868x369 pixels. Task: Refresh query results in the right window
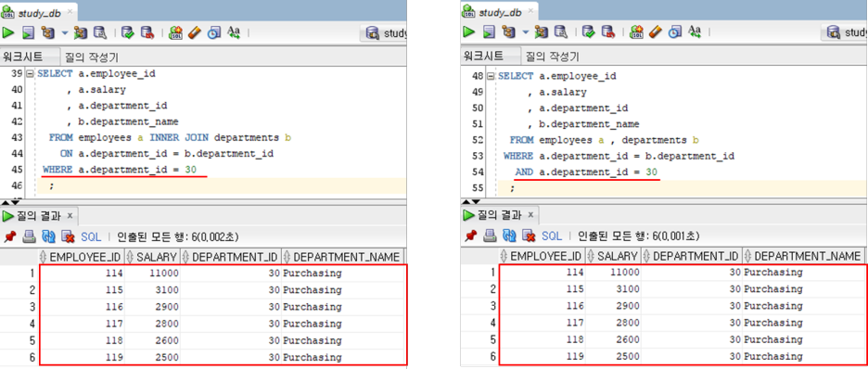510,236
